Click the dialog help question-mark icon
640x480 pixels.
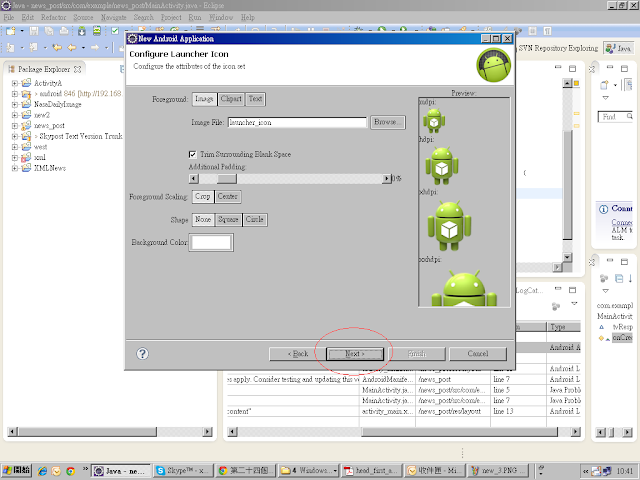(x=142, y=353)
